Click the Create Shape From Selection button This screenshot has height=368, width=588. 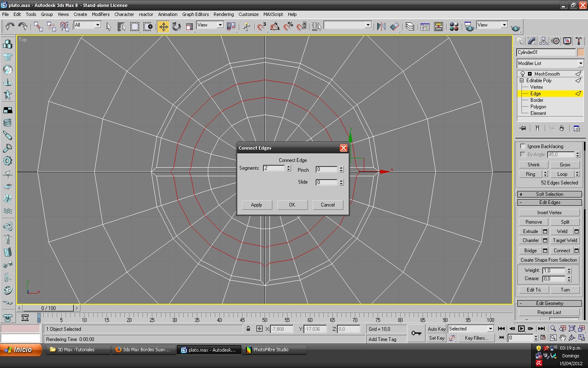[549, 260]
